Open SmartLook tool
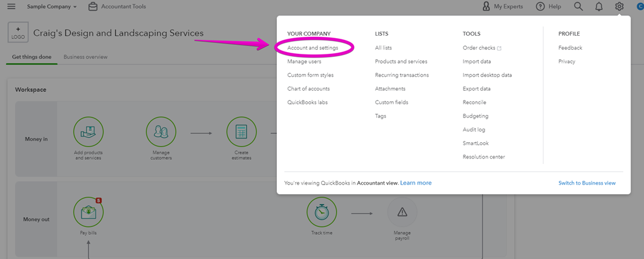 [476, 143]
